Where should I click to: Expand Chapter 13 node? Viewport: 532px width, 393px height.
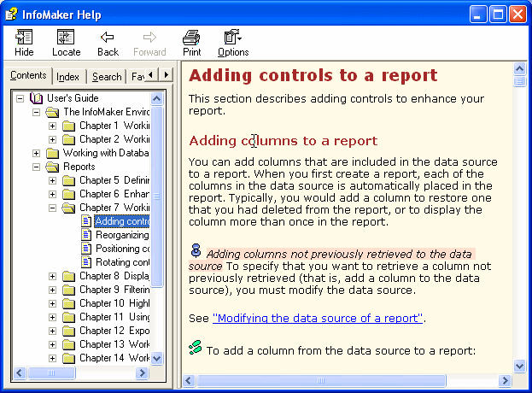pos(52,344)
